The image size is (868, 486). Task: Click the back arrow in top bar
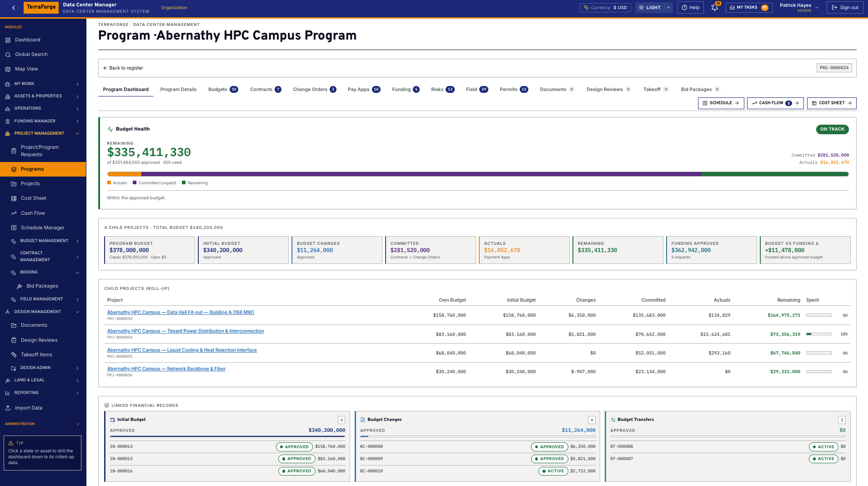pos(14,8)
